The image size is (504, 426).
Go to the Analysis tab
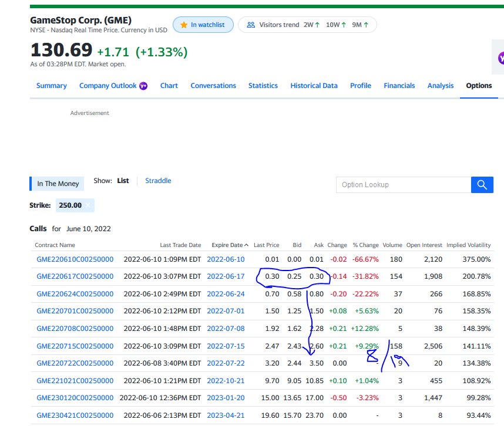click(x=441, y=86)
